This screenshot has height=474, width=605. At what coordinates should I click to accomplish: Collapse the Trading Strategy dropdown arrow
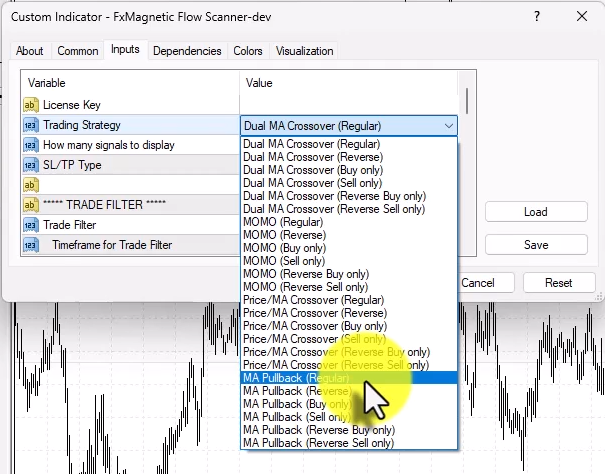[448, 126]
